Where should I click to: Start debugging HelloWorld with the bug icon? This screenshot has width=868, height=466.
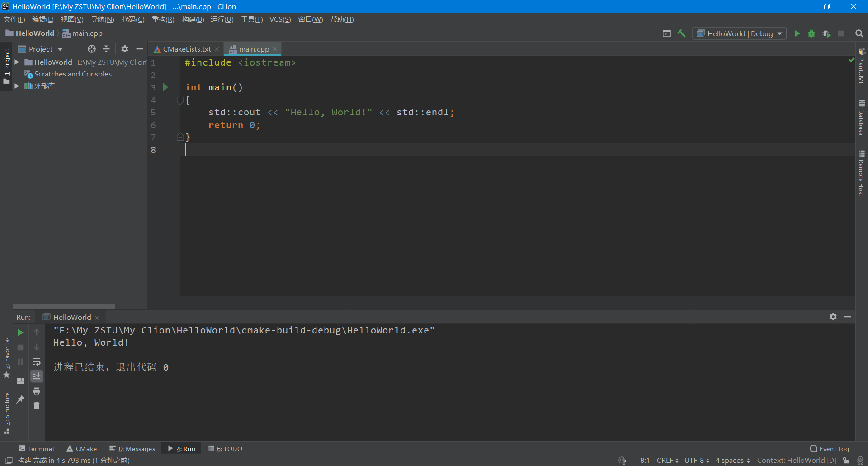(x=811, y=33)
